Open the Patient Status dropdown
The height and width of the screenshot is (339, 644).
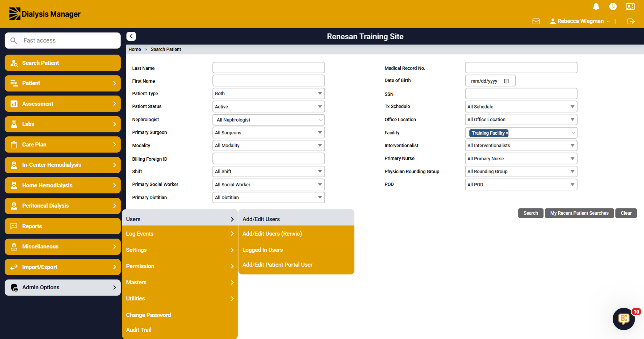pos(269,107)
